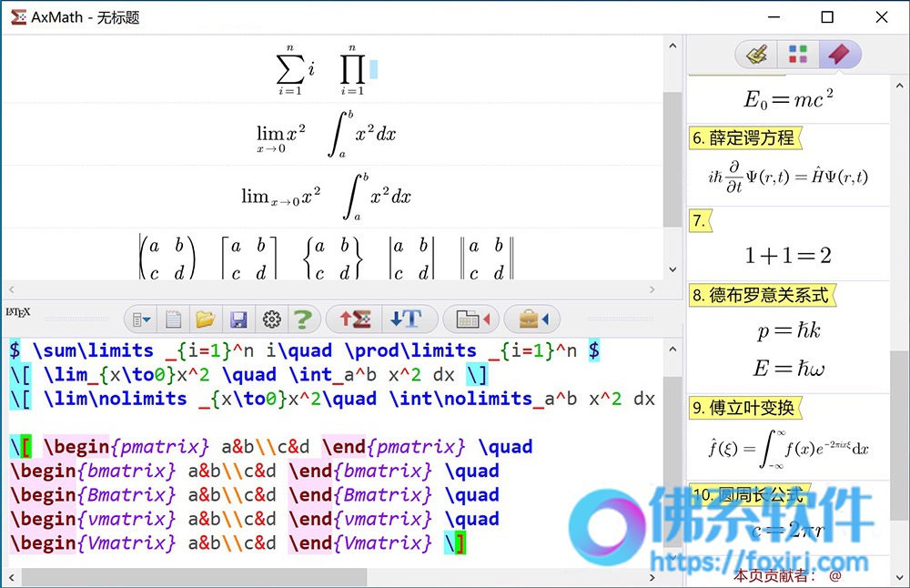Select the E=ħω formula
The image size is (910, 588).
tap(789, 368)
